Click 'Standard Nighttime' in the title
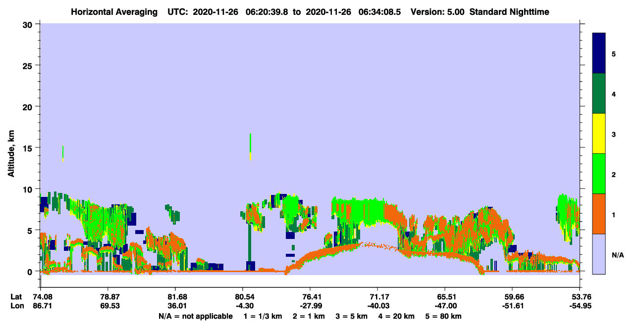Image resolution: width=644 pixels, height=330 pixels. click(509, 12)
